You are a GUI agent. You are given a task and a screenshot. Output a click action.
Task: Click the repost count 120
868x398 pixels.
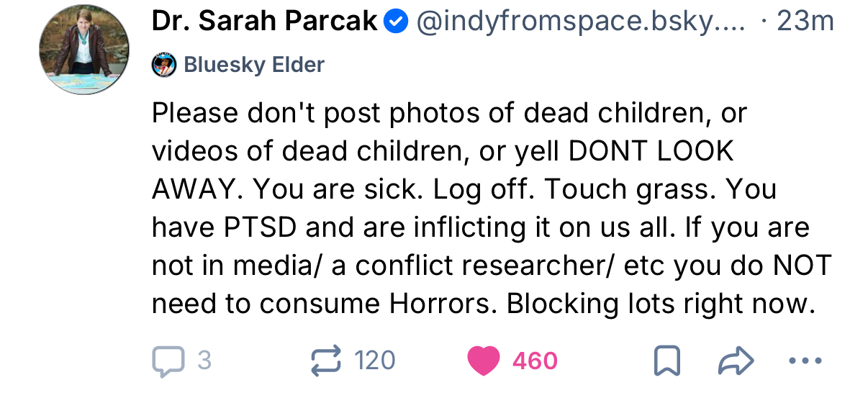[375, 361]
